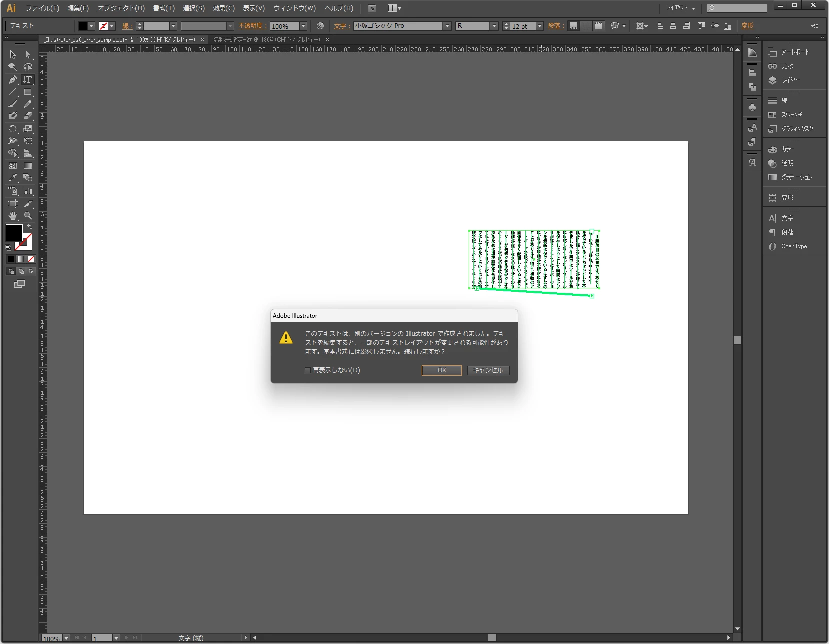This screenshot has height=644, width=829.
Task: Open the 変形 transform link in control bar
Action: [x=747, y=26]
